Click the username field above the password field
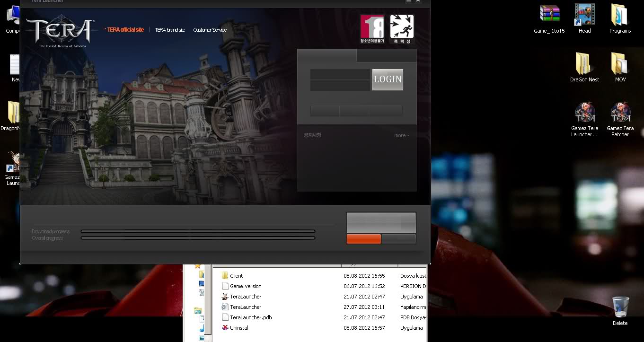644x342 pixels. coord(340,75)
